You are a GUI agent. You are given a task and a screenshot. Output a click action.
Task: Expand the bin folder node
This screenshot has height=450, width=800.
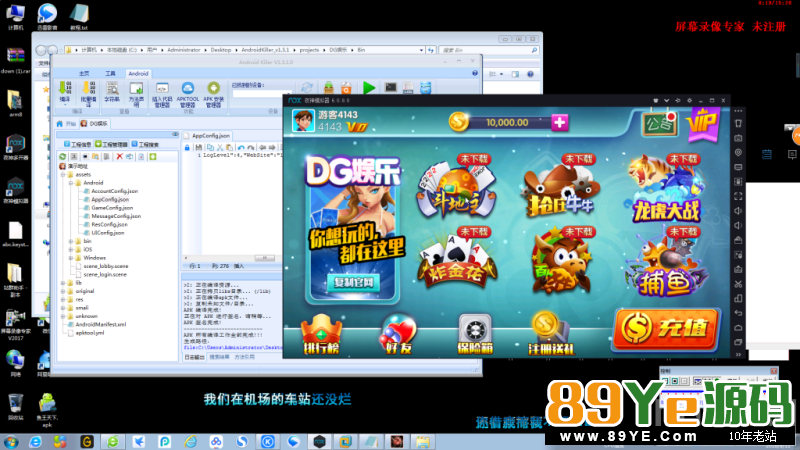71,241
